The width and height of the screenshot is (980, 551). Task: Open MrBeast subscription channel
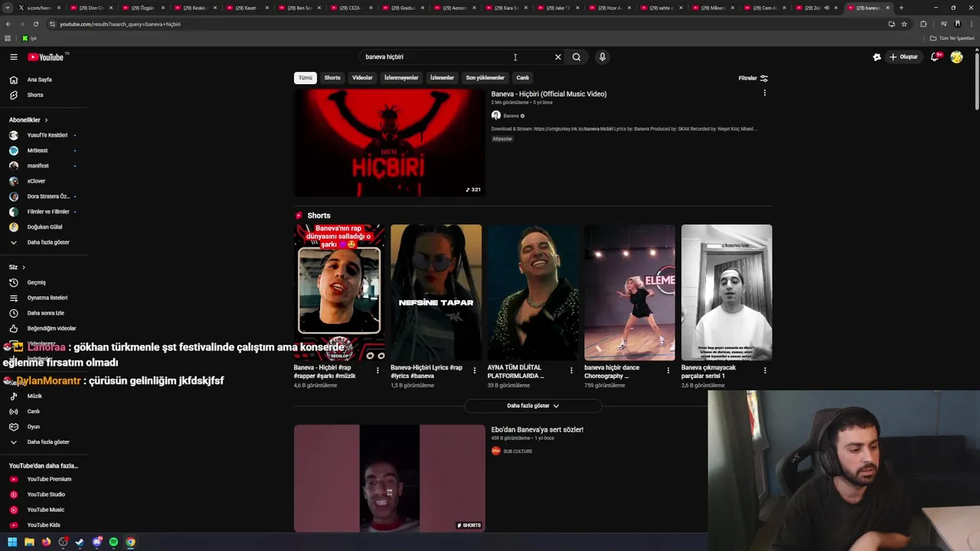click(38, 151)
